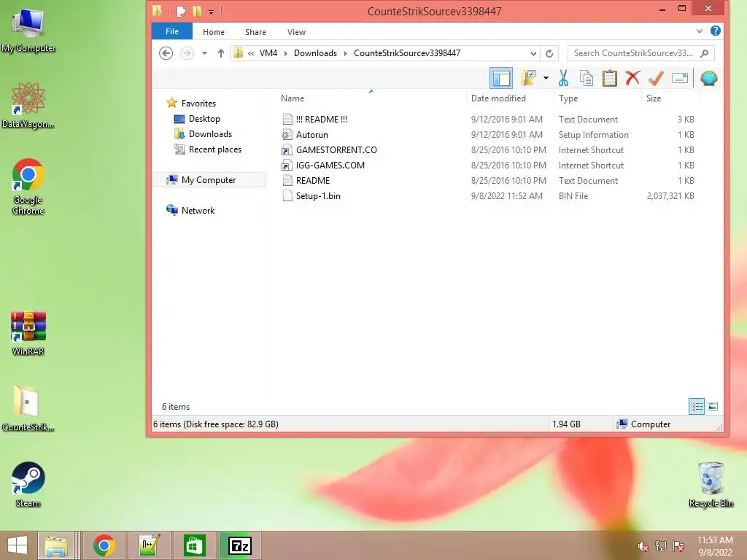This screenshot has width=747, height=560.
Task: Click the Cut scissors icon
Action: (x=564, y=78)
